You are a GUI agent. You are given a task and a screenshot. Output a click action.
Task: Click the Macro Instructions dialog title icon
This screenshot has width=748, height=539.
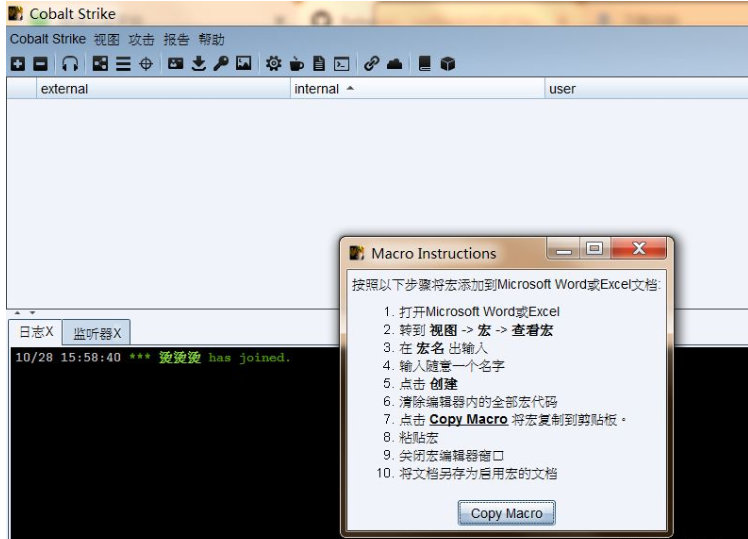click(x=357, y=253)
